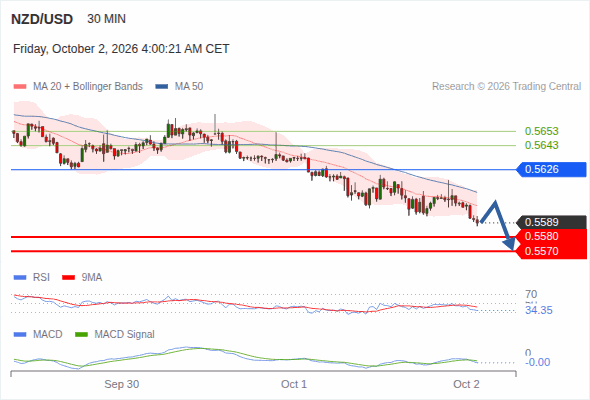Click the RSI legend color swatch
590x400 pixels.
pos(20,278)
